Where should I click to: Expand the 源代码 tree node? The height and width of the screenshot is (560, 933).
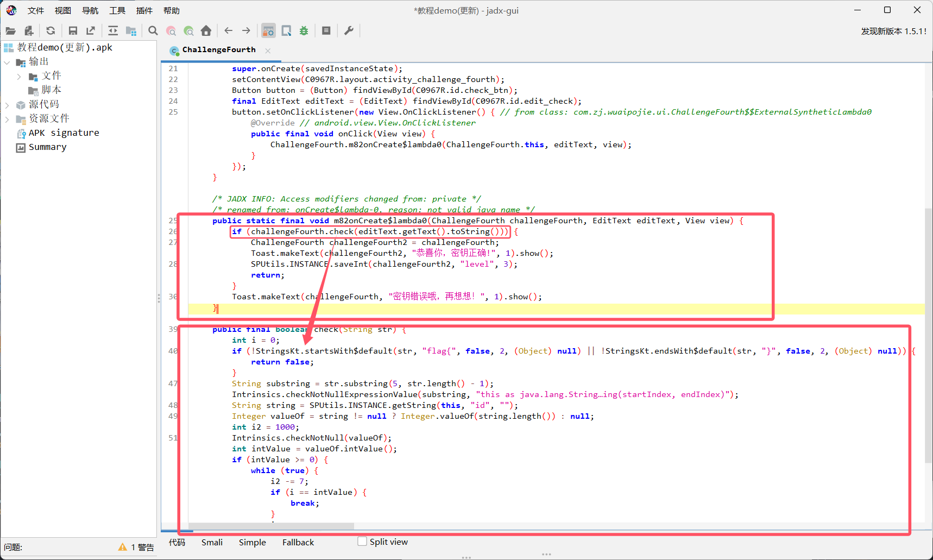pos(7,105)
